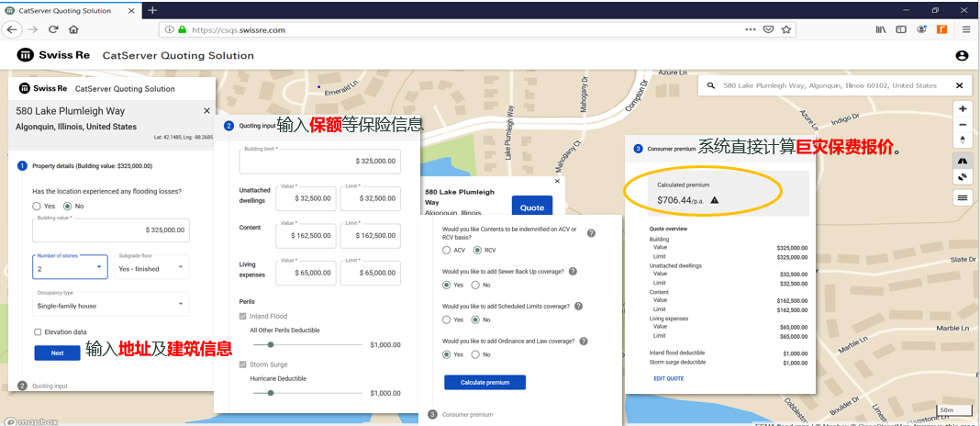Select No for Sewer Back Up
The width and height of the screenshot is (980, 426).
point(475,285)
